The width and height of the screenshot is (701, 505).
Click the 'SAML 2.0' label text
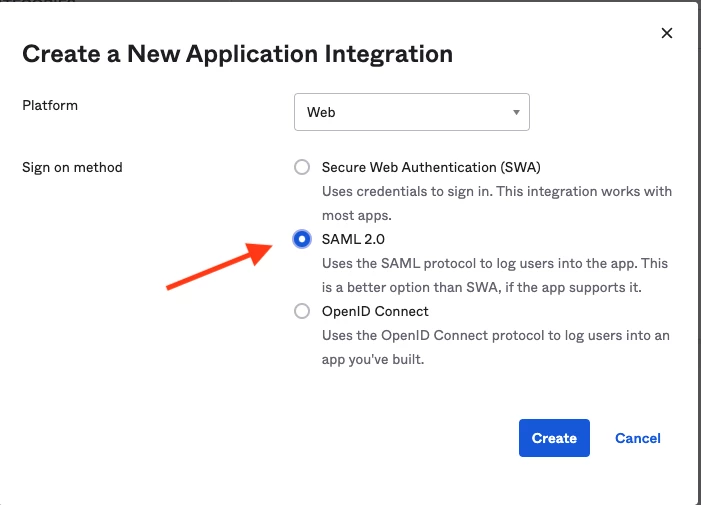tap(353, 239)
